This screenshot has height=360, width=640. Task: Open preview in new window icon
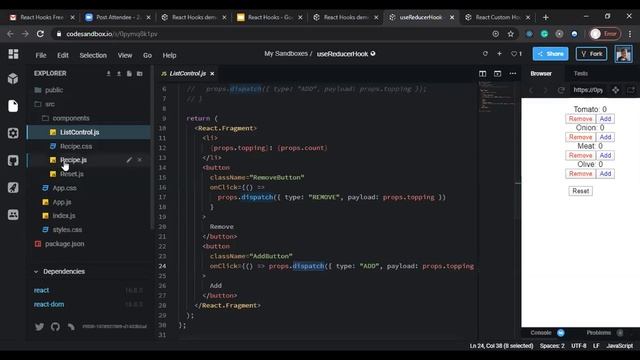point(631,90)
